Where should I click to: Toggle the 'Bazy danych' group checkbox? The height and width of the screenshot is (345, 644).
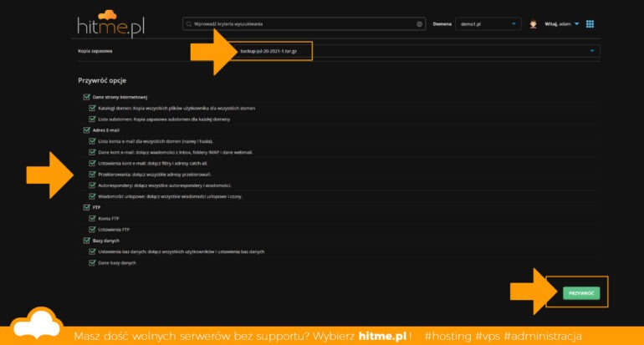[x=87, y=241]
